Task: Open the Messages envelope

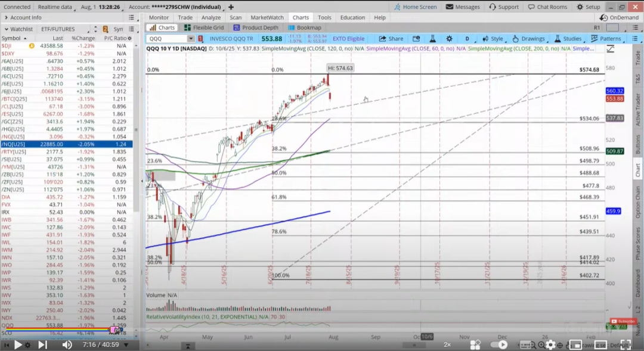Action: pos(463,7)
